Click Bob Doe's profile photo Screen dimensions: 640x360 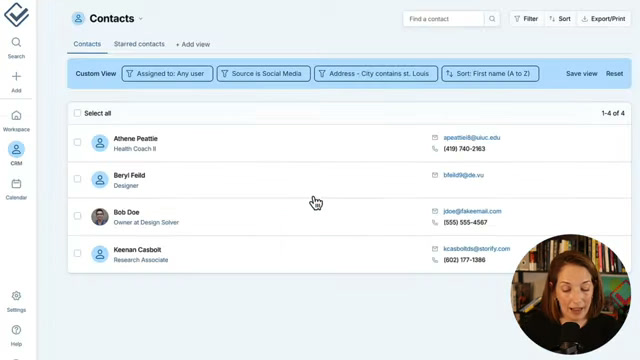pyautogui.click(x=100, y=217)
